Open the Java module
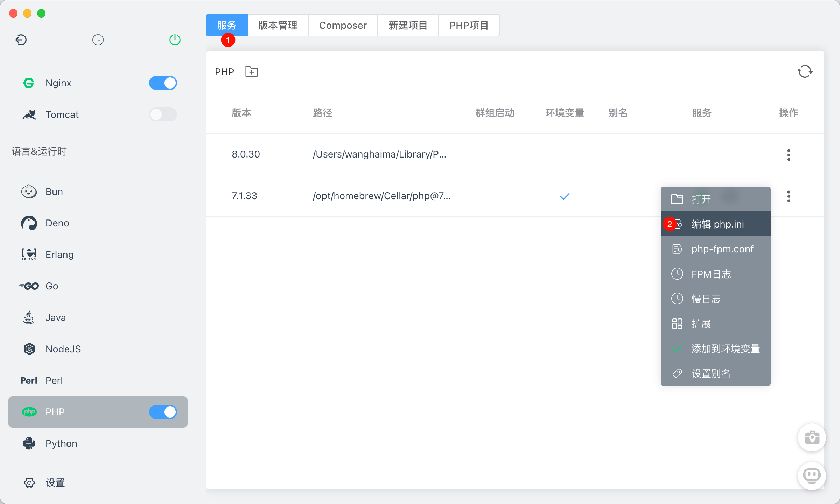Viewport: 840px width, 504px height. 98,318
